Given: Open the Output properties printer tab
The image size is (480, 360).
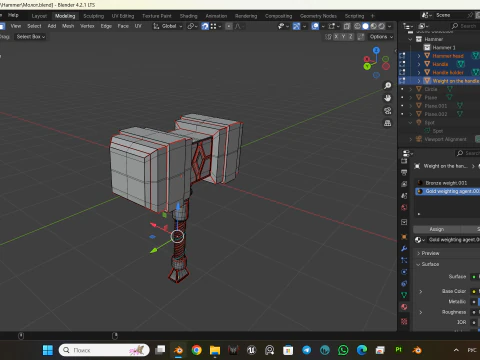Looking at the screenshot, I should click(x=404, y=172).
